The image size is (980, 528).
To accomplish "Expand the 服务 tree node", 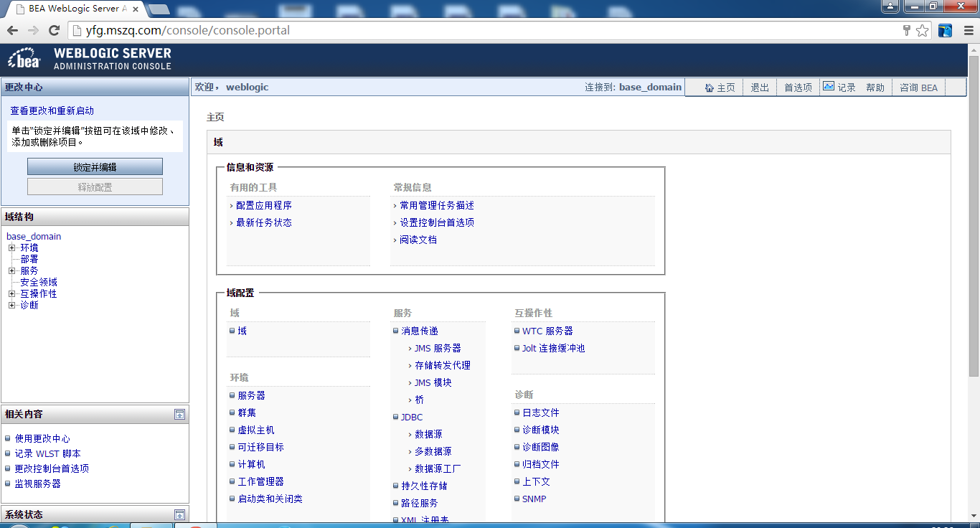I will coord(11,270).
